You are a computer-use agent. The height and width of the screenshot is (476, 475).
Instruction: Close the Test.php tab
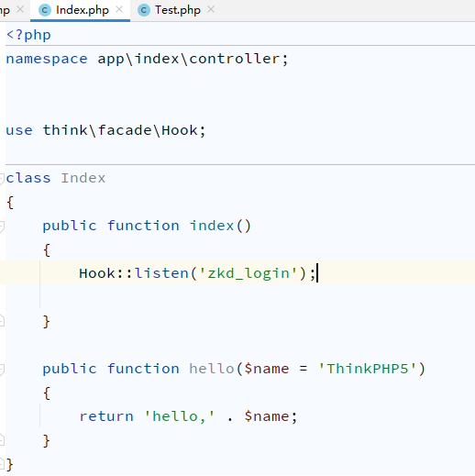pos(211,10)
